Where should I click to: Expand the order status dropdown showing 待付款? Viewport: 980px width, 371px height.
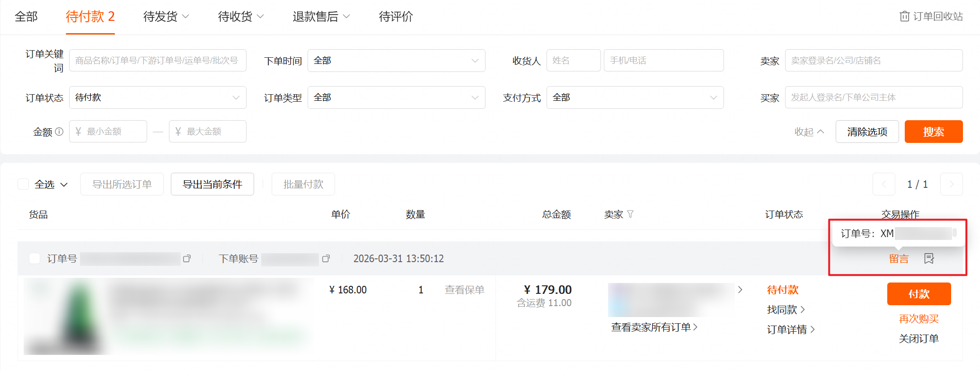[x=158, y=97]
